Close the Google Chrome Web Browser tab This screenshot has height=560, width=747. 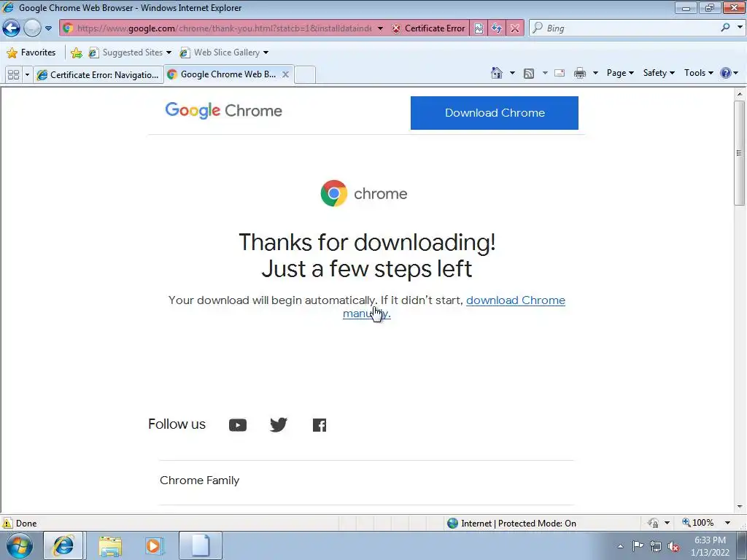pos(285,74)
